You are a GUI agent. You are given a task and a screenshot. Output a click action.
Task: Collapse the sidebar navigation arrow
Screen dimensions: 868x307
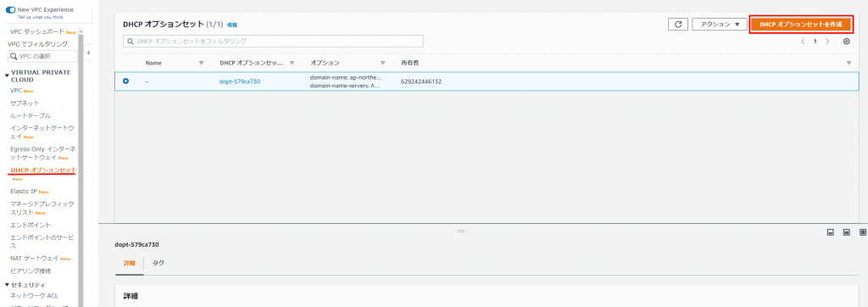coord(88,53)
